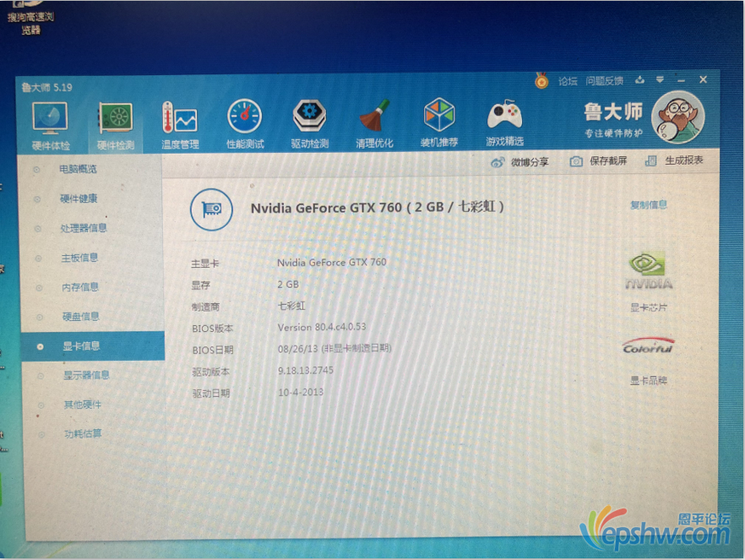The image size is (745, 560).
Task: Open 温度管理 temperature management
Action: 180,125
